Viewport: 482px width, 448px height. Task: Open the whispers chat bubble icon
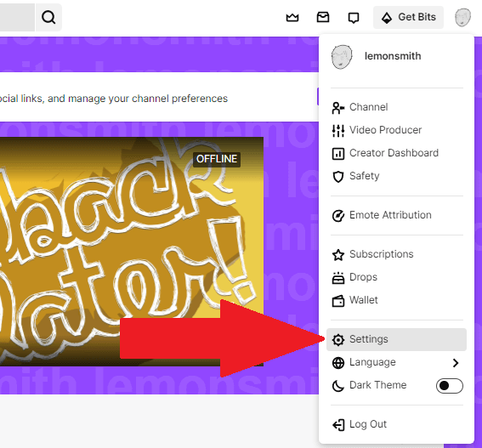[353, 18]
